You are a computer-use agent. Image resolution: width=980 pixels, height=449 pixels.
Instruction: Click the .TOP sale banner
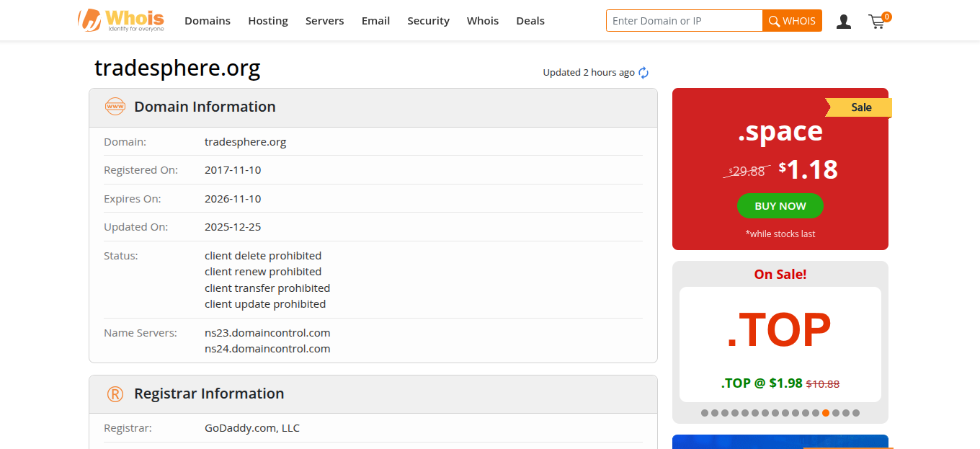(x=780, y=344)
